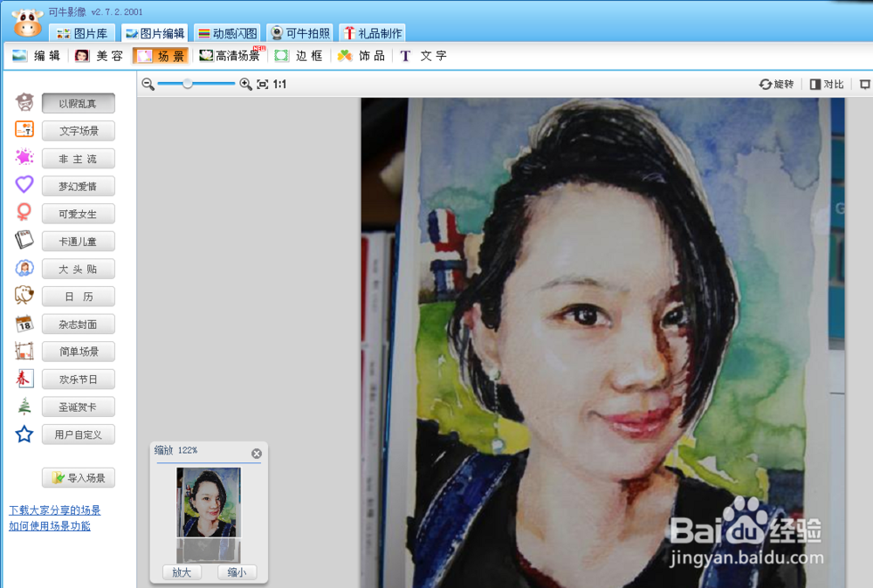The height and width of the screenshot is (588, 873).
Task: Select the 饰品 toolbar item
Action: [361, 56]
